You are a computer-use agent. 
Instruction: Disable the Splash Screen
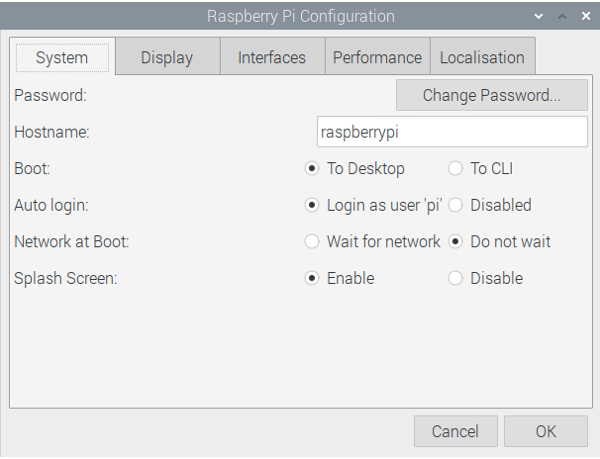click(486, 278)
